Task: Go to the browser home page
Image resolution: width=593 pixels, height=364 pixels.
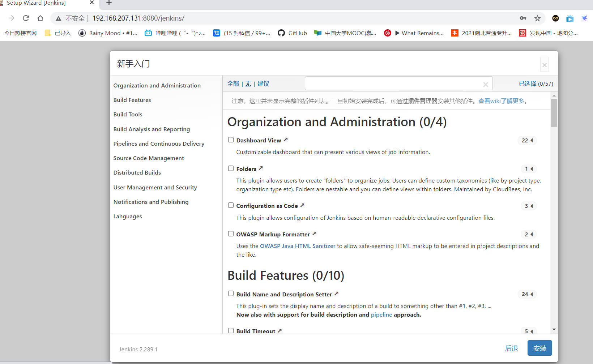Action: 40,18
